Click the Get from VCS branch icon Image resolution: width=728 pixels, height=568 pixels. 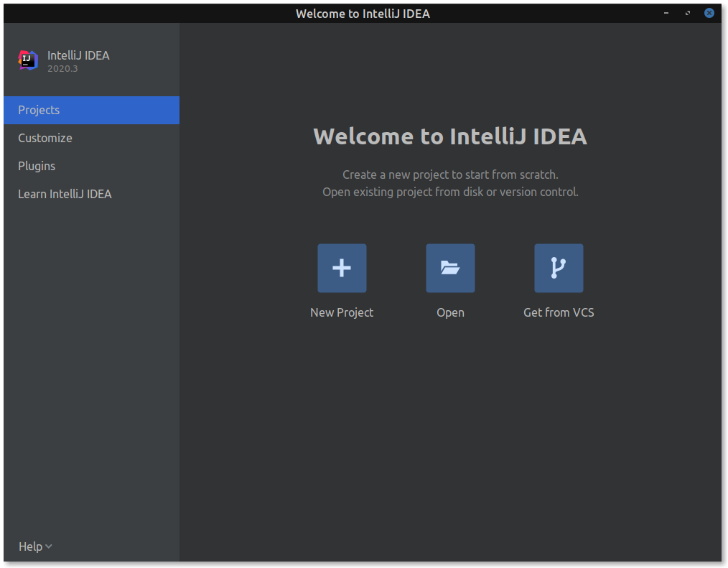(x=559, y=268)
